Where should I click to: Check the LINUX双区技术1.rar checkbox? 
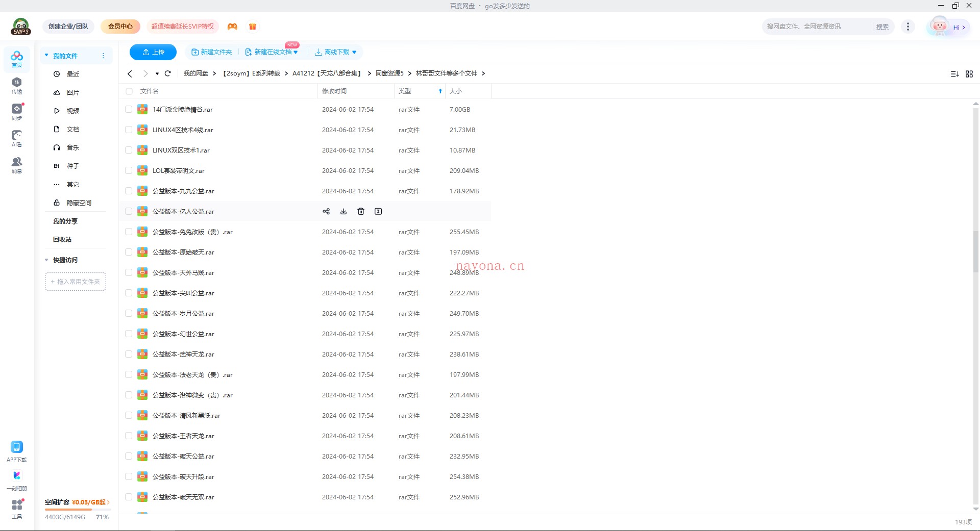129,150
